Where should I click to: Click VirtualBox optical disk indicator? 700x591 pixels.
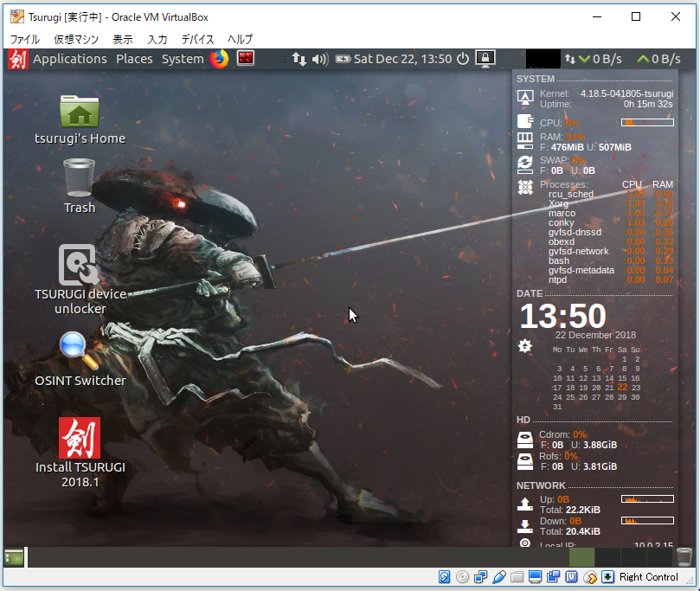tap(463, 577)
